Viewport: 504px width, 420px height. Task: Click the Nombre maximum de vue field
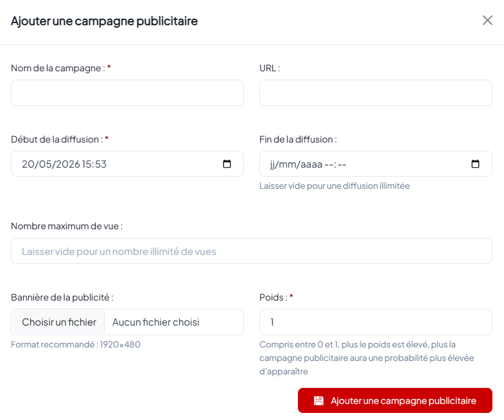(x=252, y=251)
